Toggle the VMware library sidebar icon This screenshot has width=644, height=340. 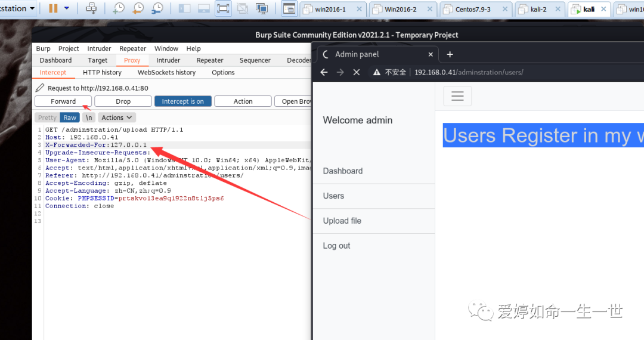click(184, 8)
